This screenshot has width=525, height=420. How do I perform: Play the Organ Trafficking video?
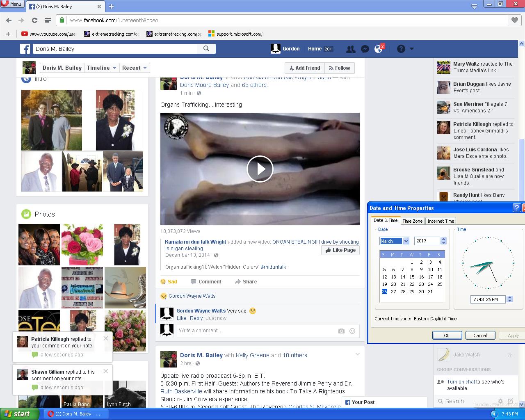pyautogui.click(x=260, y=169)
